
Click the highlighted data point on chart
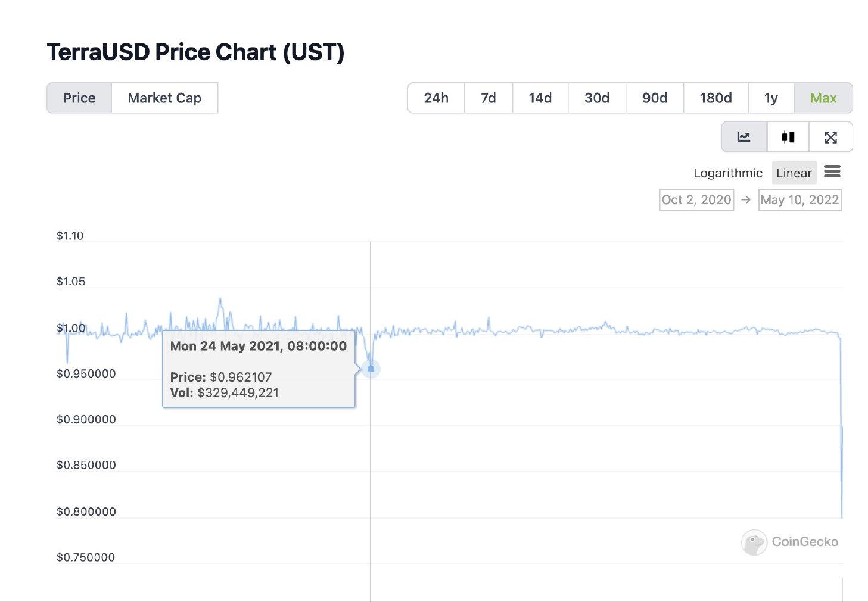pyautogui.click(x=371, y=369)
